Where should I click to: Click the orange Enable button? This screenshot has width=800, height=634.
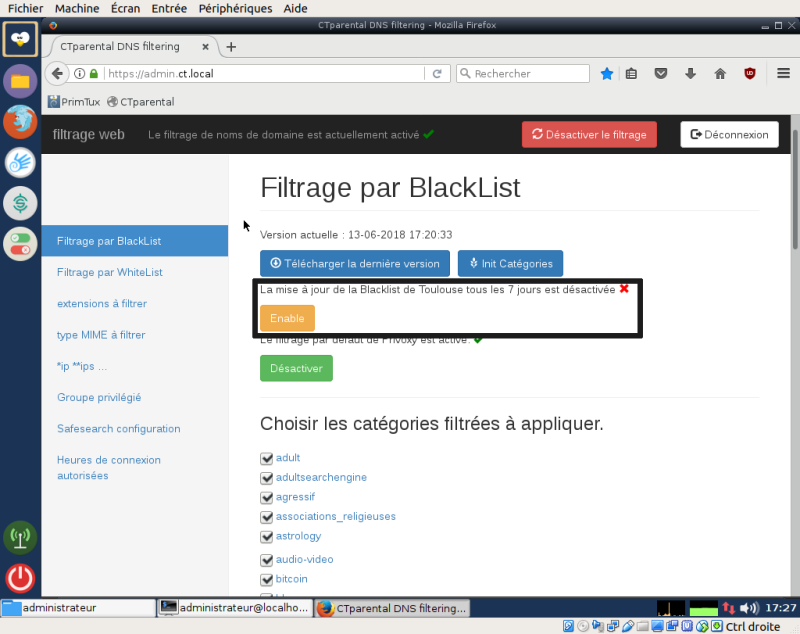(287, 318)
